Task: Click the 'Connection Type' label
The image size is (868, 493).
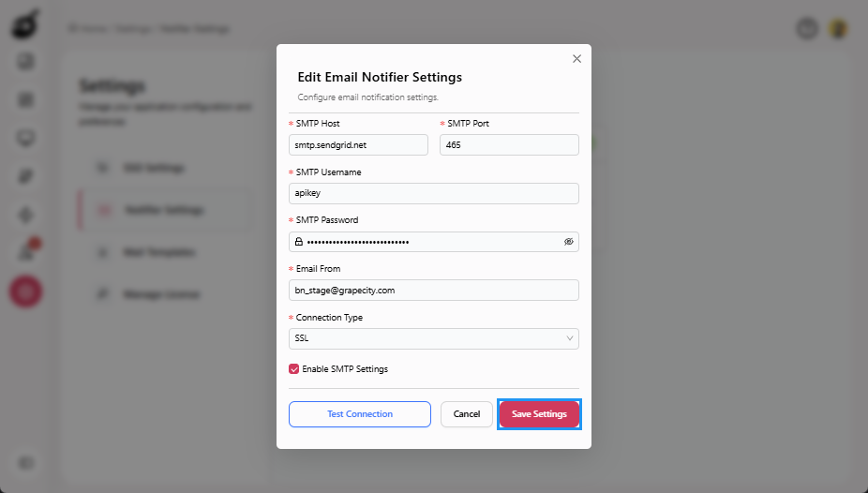Action: tap(329, 318)
